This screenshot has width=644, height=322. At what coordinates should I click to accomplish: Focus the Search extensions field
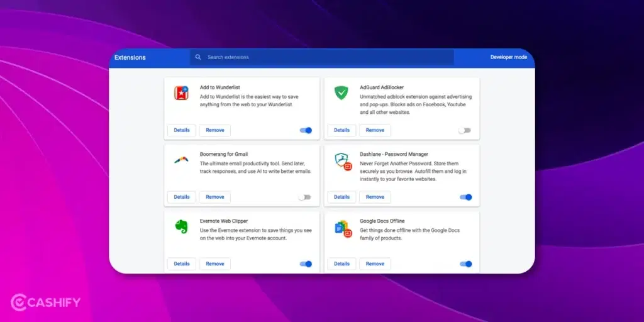point(322,57)
